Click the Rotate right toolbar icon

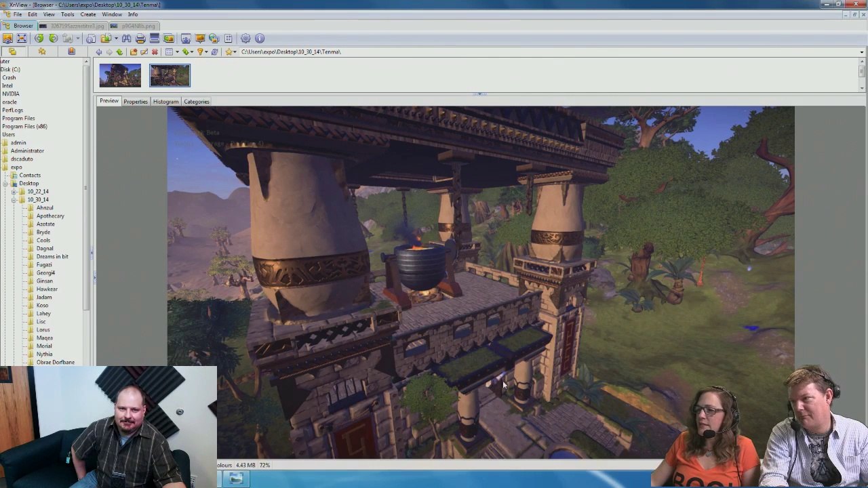[53, 39]
